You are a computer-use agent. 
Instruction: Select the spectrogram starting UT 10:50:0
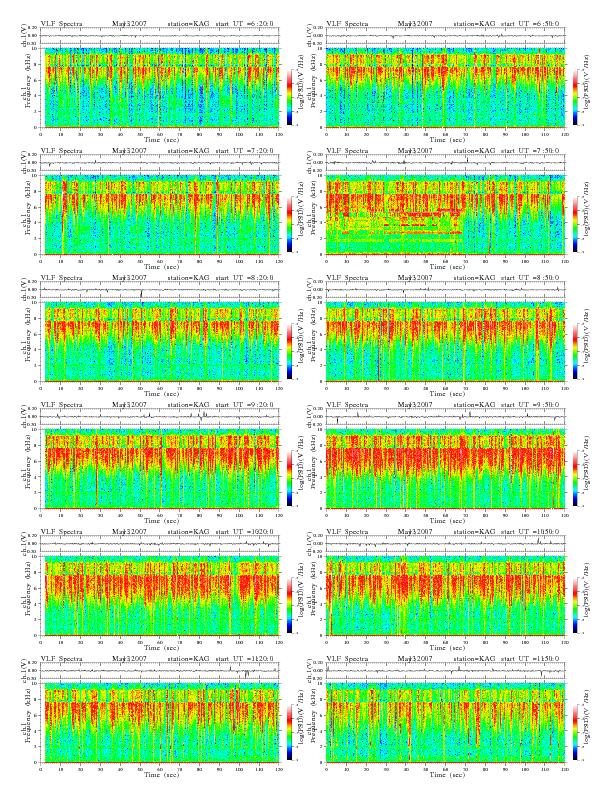446,596
